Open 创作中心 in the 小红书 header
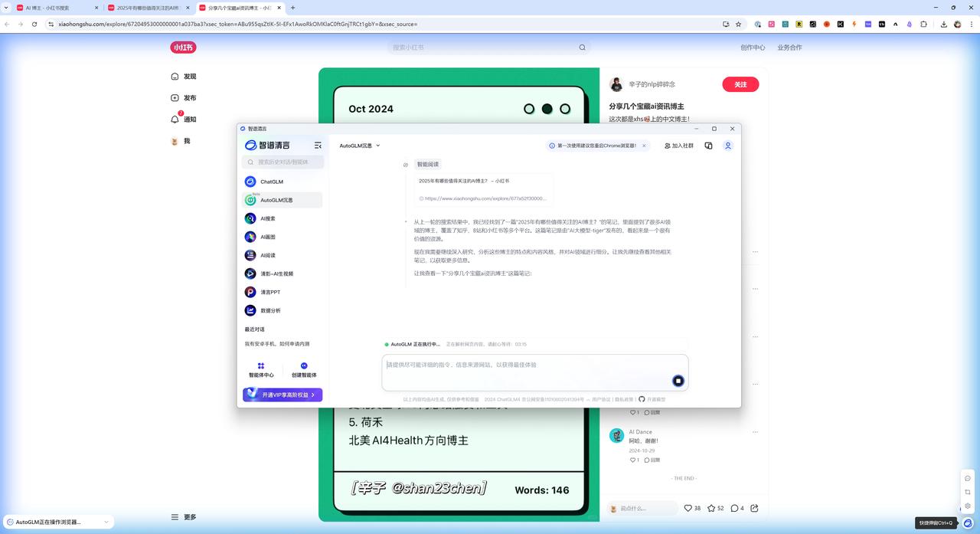 pos(753,48)
